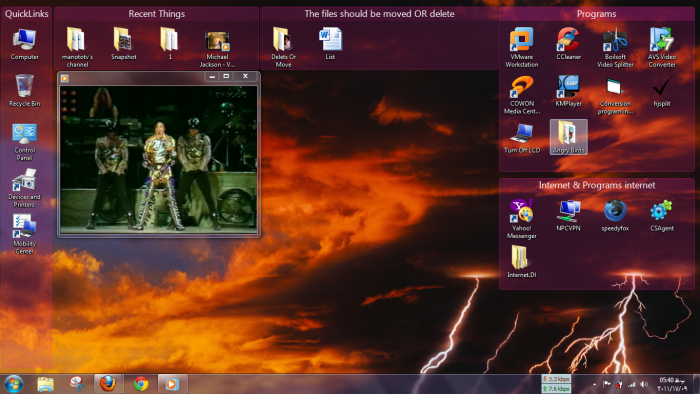Minimize the media player window

(x=212, y=76)
